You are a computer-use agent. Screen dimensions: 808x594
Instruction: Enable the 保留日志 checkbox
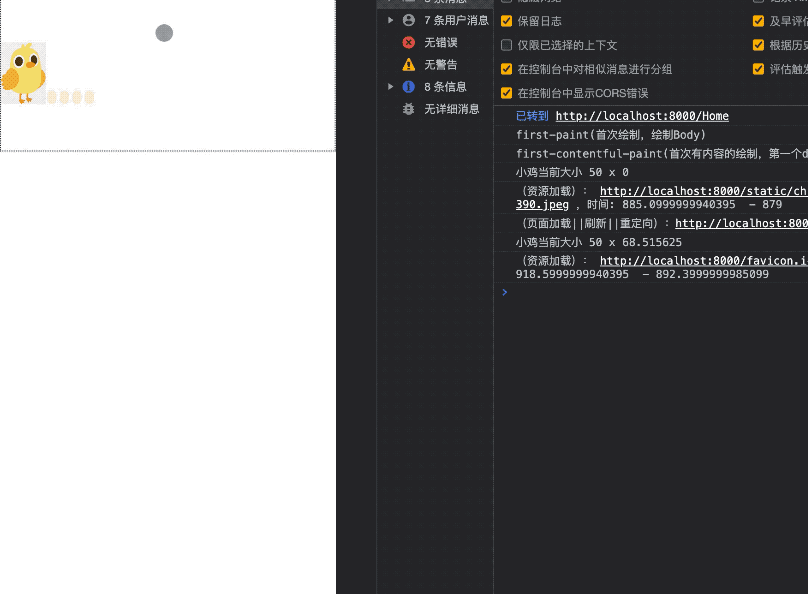tap(507, 21)
